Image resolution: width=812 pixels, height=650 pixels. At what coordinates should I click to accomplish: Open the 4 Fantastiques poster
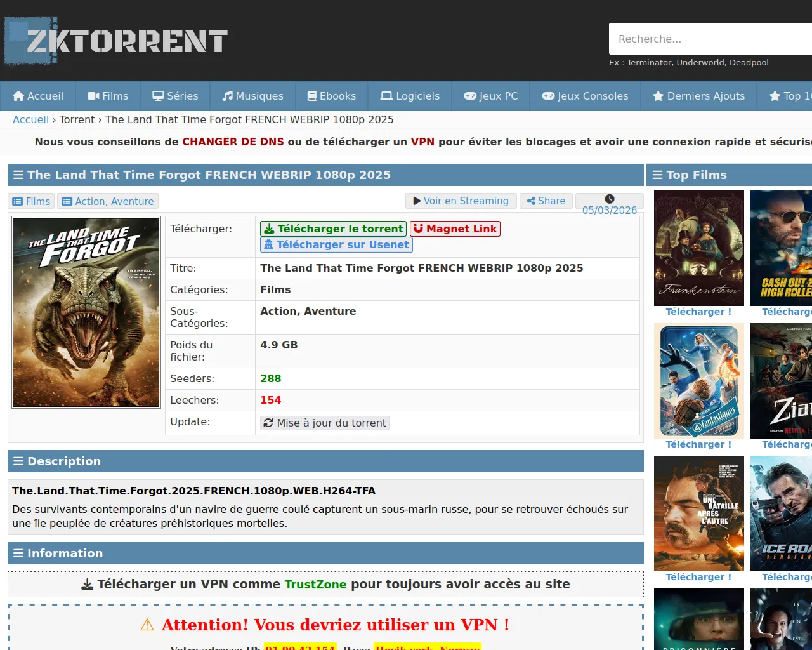click(699, 381)
